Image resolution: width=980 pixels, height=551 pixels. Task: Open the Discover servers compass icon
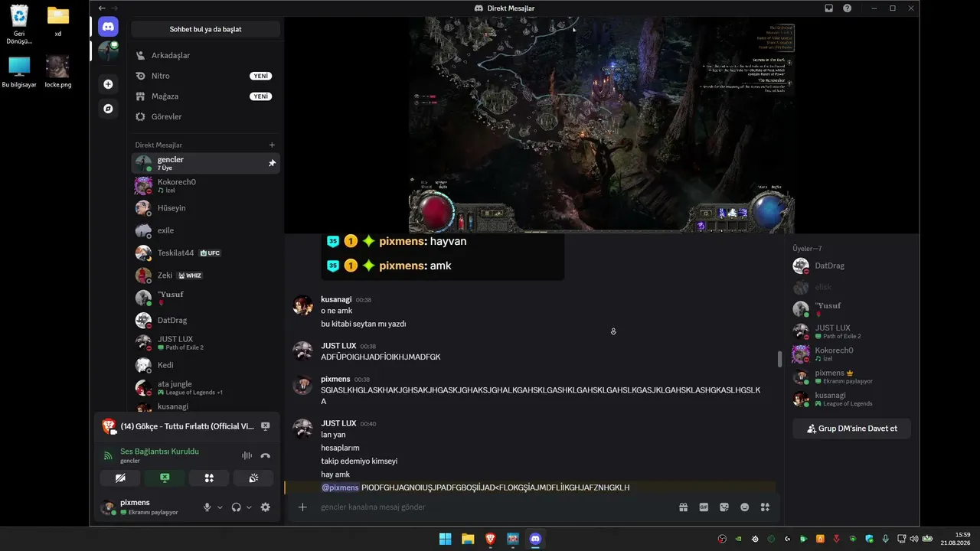coord(108,109)
